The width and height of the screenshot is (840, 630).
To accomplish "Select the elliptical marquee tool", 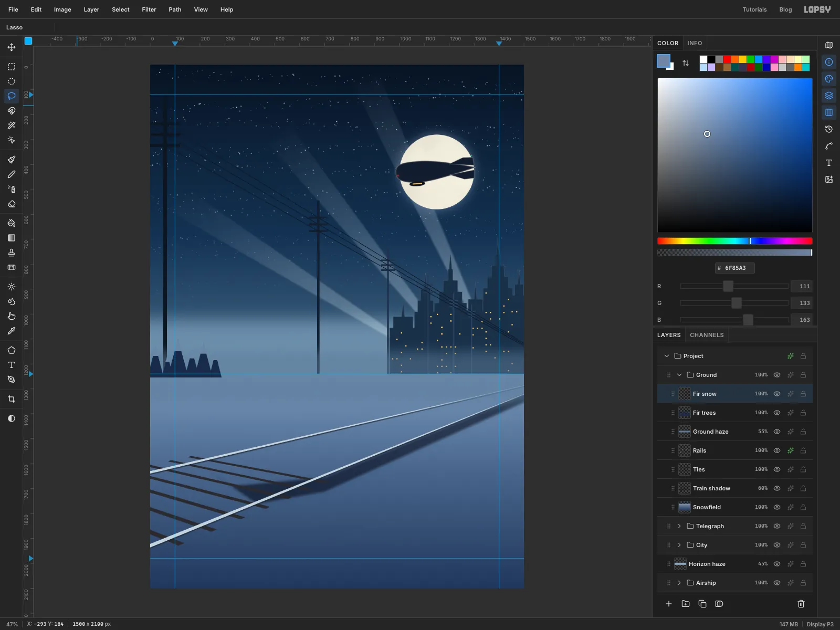I will [x=12, y=81].
